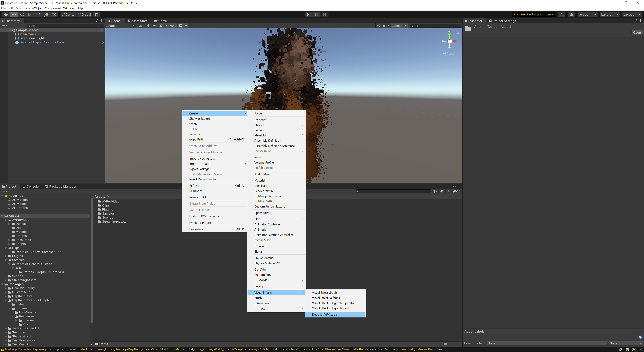Open cloud services icon

[x=571, y=14]
